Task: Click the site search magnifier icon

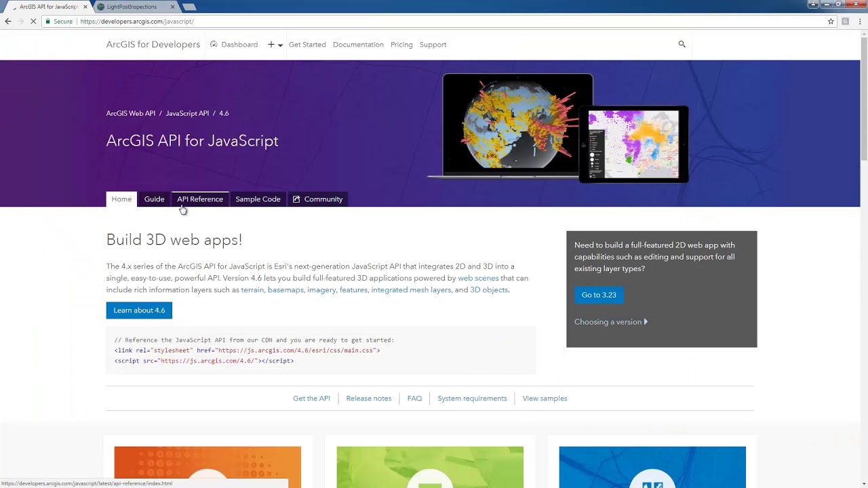Action: 682,44
